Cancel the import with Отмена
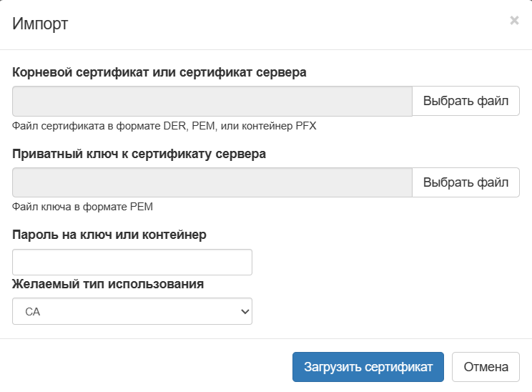Screen dimensions: 532x392 [x=486, y=367]
